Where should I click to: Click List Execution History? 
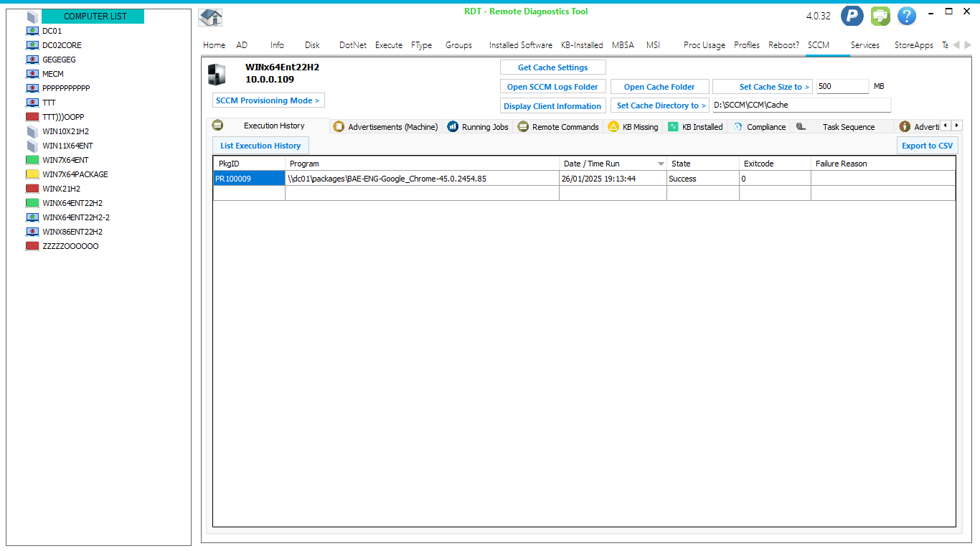pos(260,146)
